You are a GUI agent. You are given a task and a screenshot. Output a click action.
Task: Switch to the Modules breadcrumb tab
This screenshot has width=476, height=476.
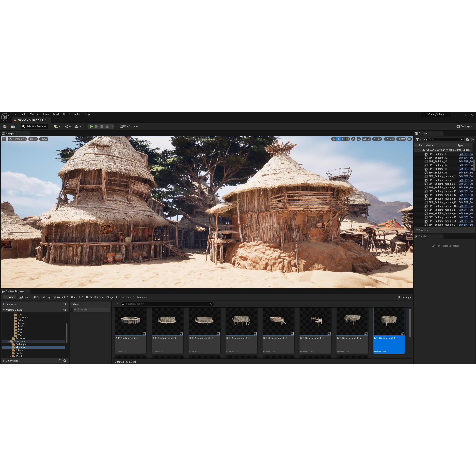(142, 297)
